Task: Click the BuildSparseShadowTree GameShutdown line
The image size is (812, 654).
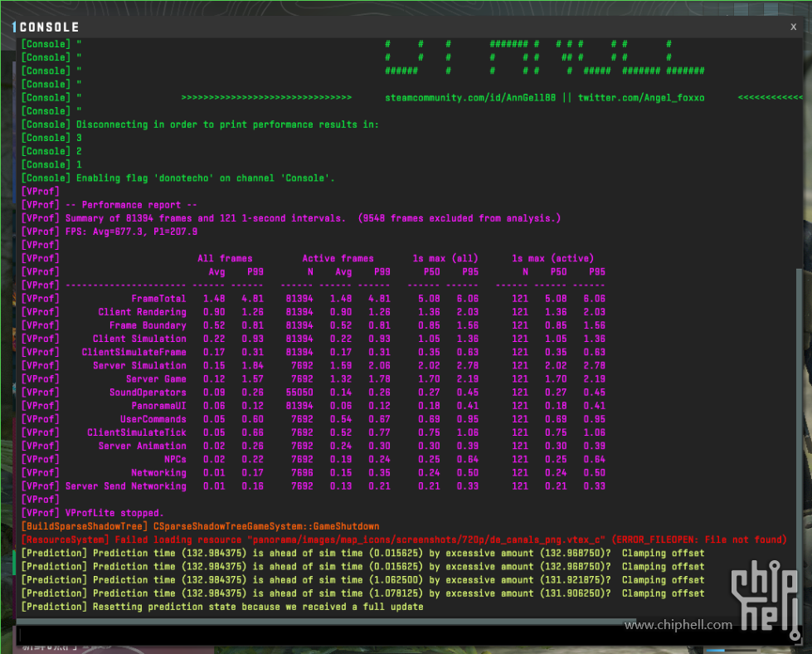Action: (199, 526)
